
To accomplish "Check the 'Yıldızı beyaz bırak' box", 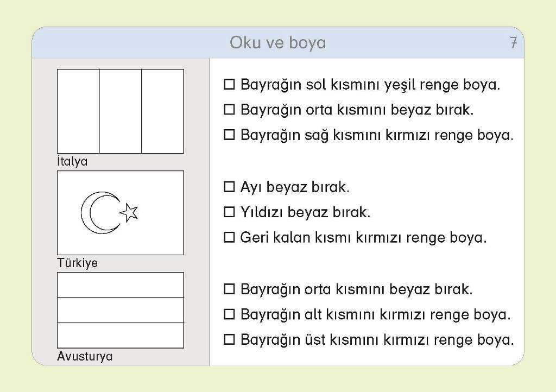I will tap(229, 212).
